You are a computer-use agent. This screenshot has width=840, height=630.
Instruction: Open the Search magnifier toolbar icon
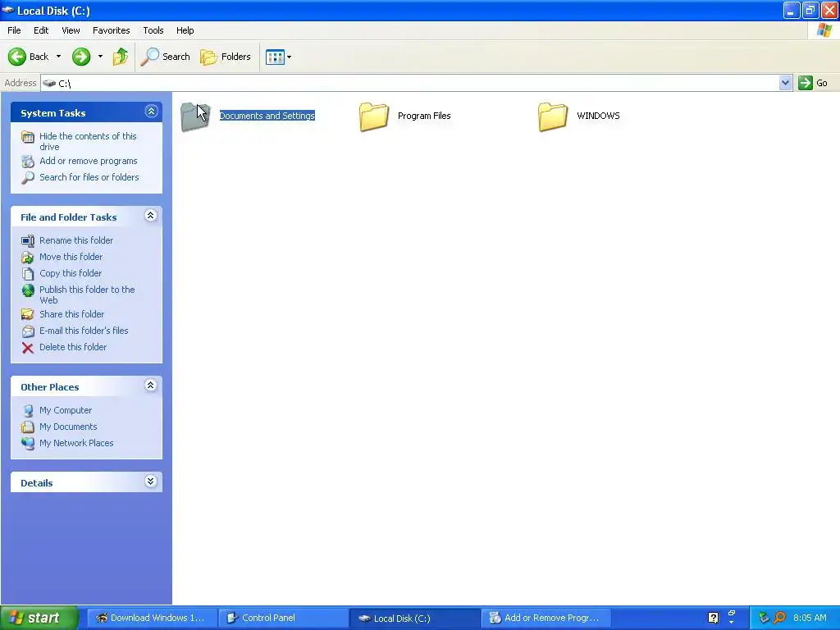pos(150,57)
